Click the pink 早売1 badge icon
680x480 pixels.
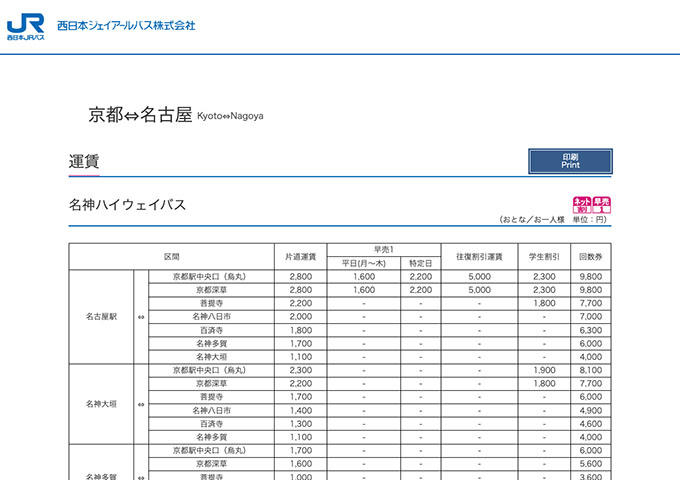coord(601,205)
